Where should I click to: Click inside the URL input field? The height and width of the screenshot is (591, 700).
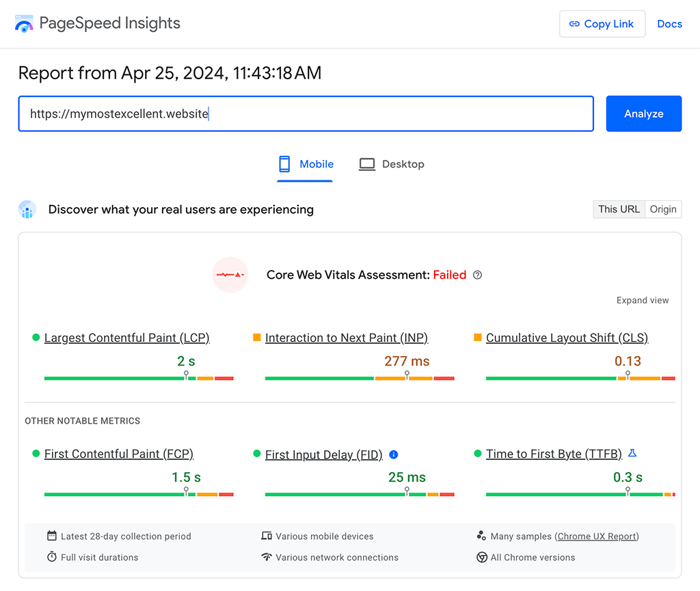point(306,113)
